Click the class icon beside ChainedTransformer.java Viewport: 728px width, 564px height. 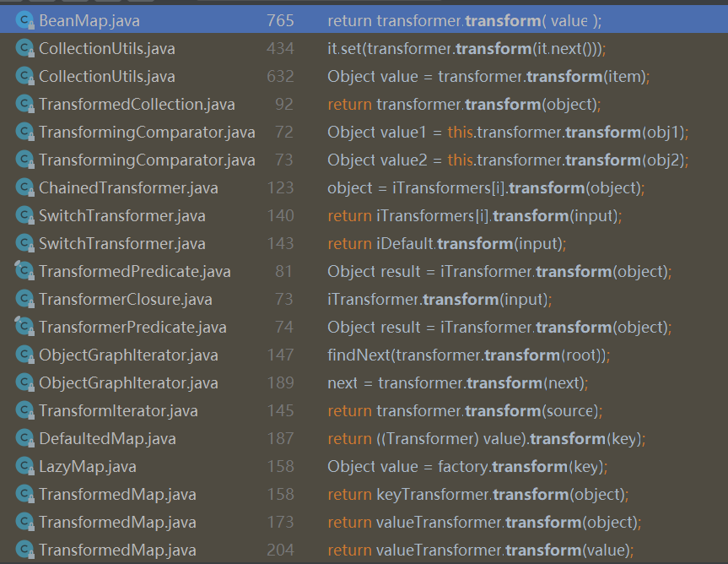click(24, 188)
